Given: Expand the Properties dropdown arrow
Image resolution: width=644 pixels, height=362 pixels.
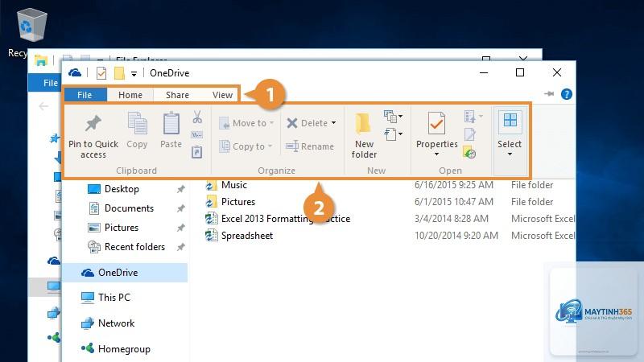Looking at the screenshot, I should coord(436,154).
